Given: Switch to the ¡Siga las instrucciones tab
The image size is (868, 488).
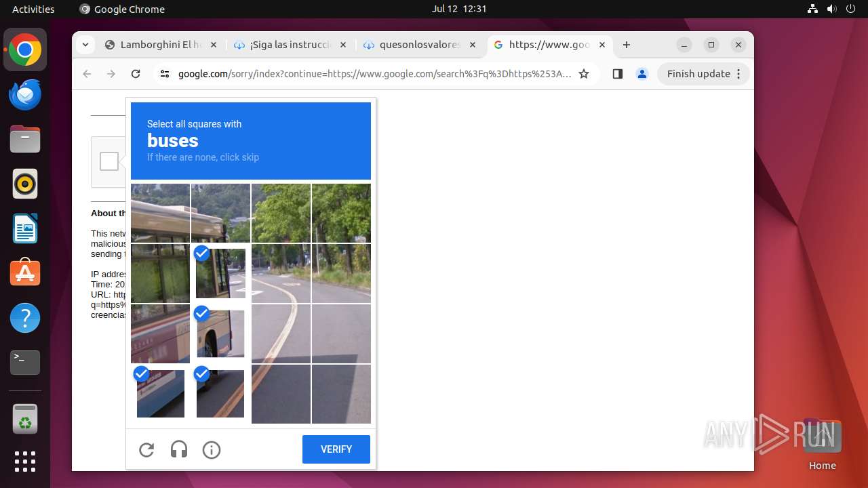Looking at the screenshot, I should point(290,45).
